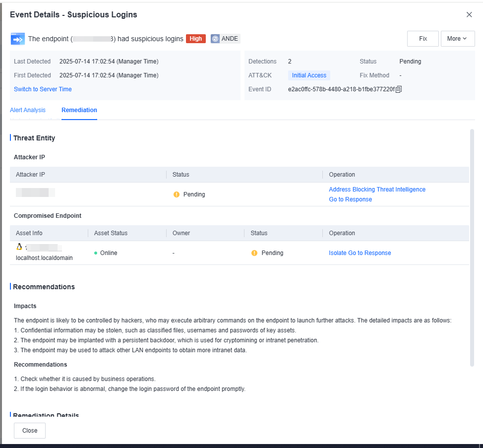The image size is (483, 448).
Task: Click the vertical scrollbar of the dialog
Action: (x=472, y=248)
